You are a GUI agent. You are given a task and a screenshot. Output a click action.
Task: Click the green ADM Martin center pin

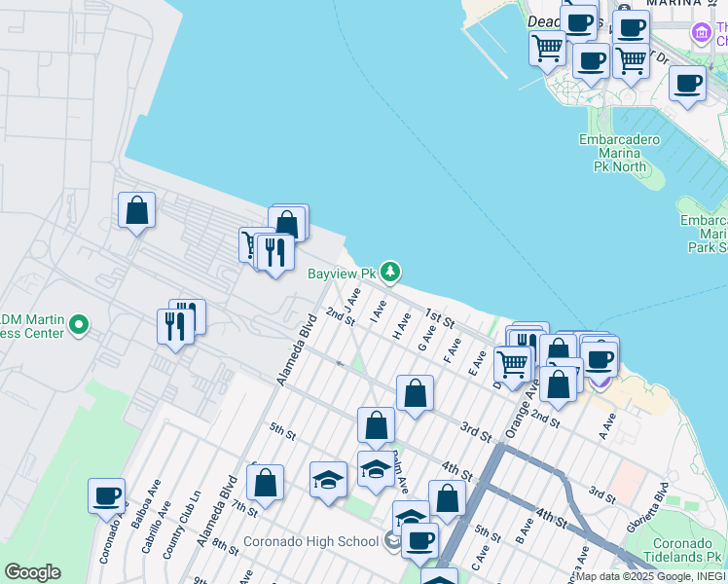point(80,325)
